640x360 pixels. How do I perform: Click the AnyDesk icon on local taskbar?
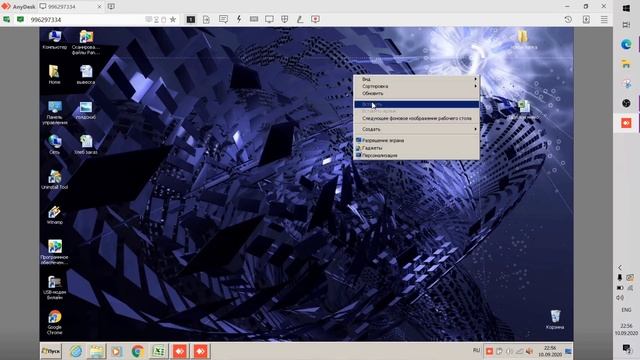point(626,123)
